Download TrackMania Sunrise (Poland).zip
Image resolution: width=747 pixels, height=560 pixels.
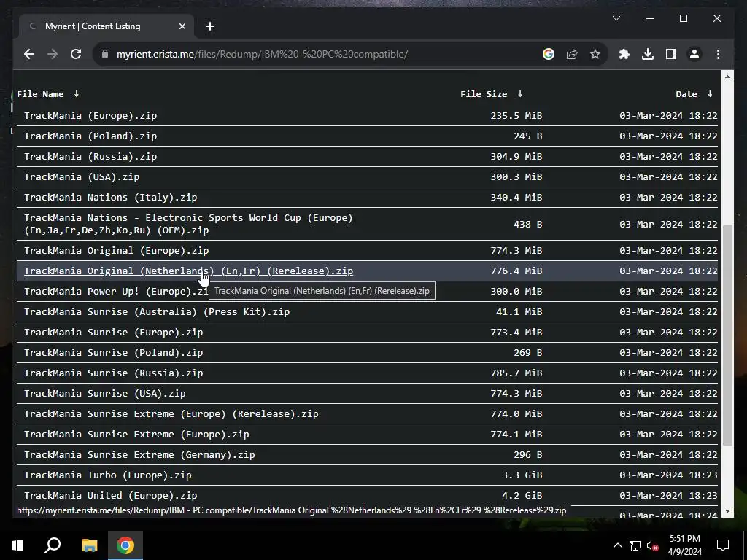[x=113, y=353]
